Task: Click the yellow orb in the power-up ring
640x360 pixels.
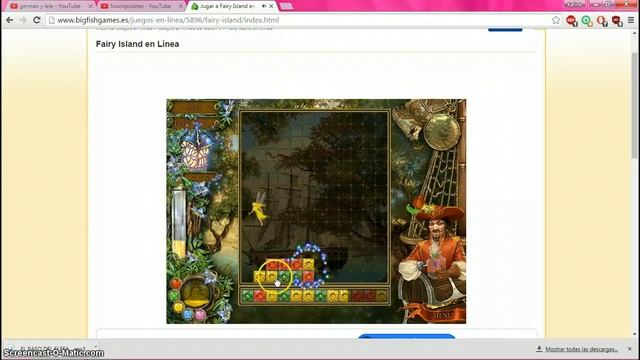Action: 178,307
